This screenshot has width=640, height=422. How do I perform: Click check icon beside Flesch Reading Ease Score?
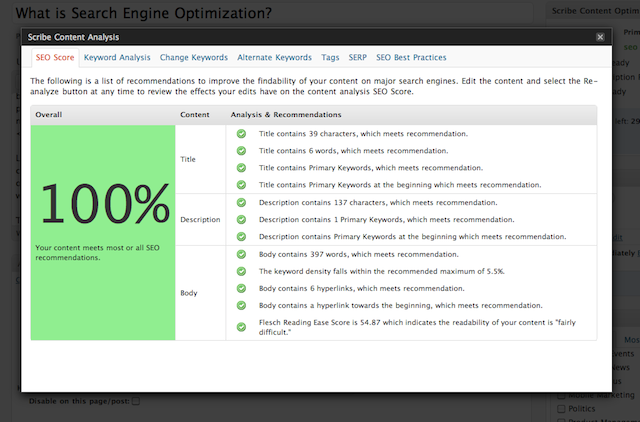click(x=241, y=327)
